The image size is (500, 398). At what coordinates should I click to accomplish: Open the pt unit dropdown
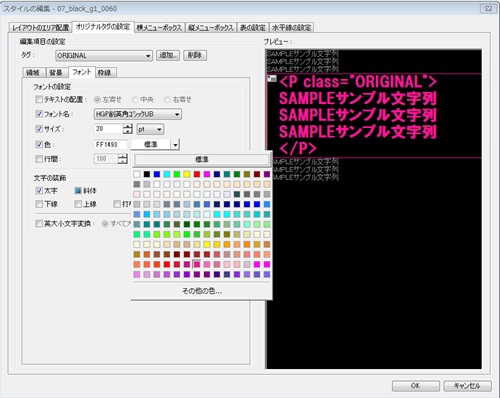point(150,129)
